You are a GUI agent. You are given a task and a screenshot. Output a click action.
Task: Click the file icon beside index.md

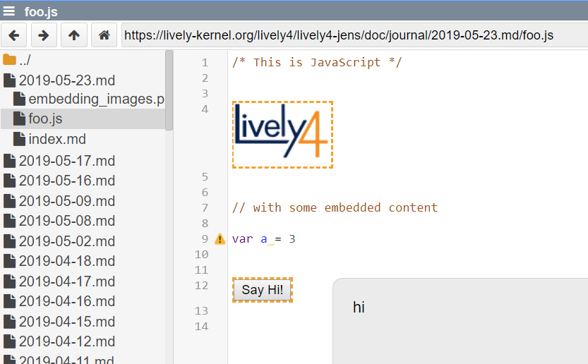coord(19,140)
